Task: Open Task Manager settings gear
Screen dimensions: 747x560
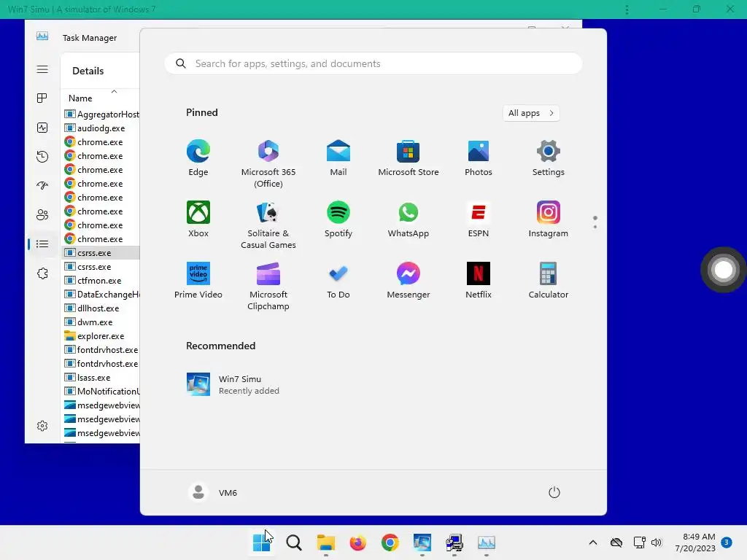Action: [x=42, y=426]
